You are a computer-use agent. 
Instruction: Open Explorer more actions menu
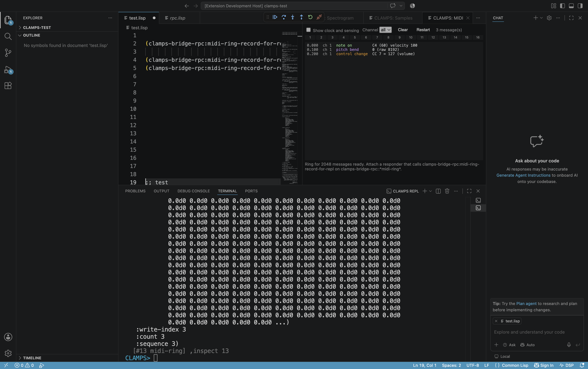pyautogui.click(x=110, y=18)
